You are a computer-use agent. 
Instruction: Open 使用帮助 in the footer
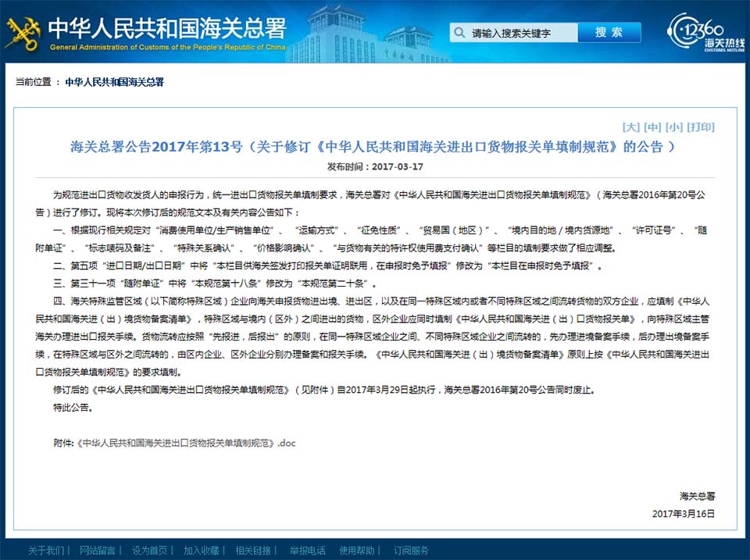click(x=358, y=551)
